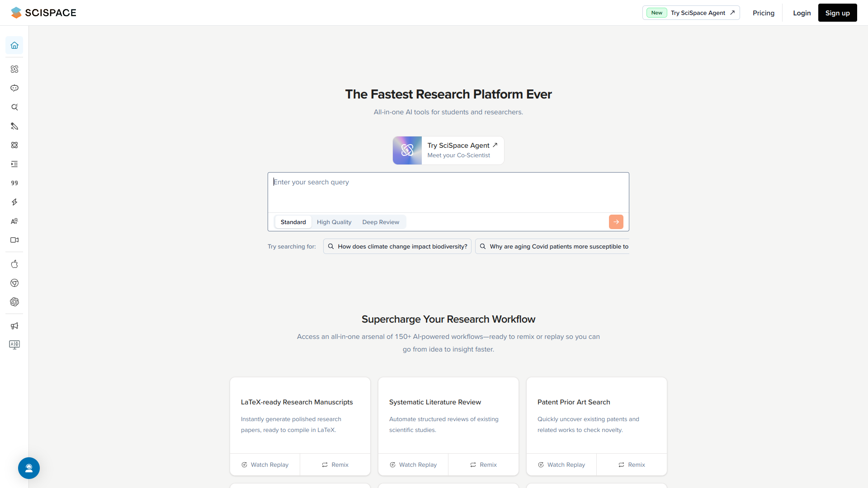Enable Deep Review search mode
This screenshot has width=868, height=488.
point(381,222)
